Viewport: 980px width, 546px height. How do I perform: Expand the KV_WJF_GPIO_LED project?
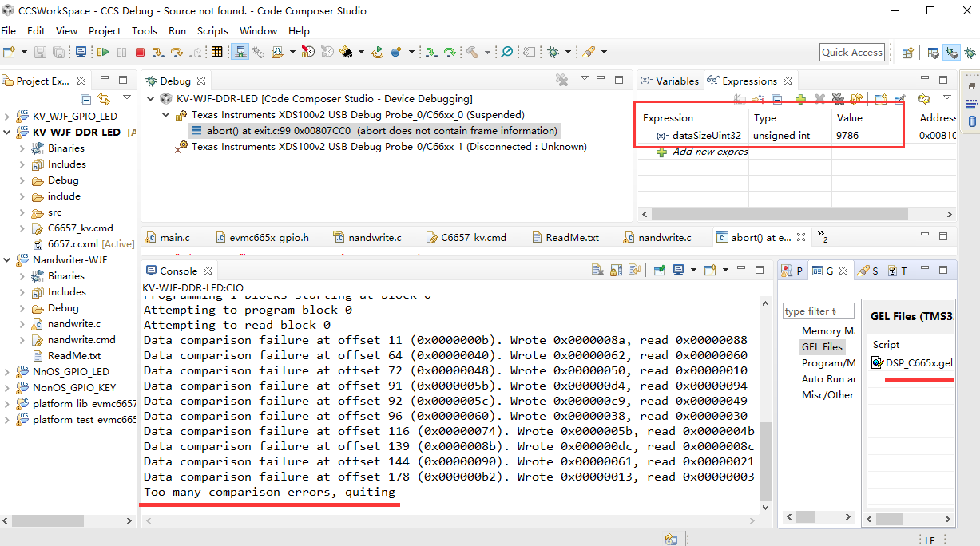click(x=7, y=117)
